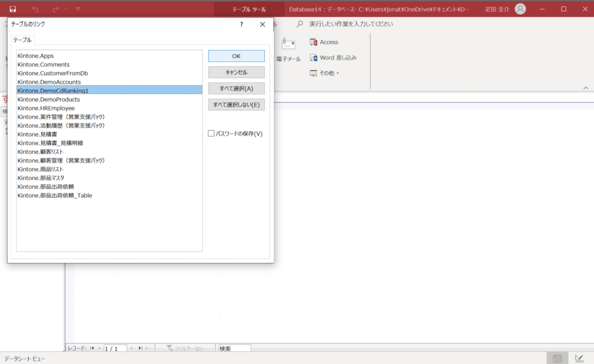Go to first record navigation button
The image size is (594, 364).
click(x=92, y=348)
